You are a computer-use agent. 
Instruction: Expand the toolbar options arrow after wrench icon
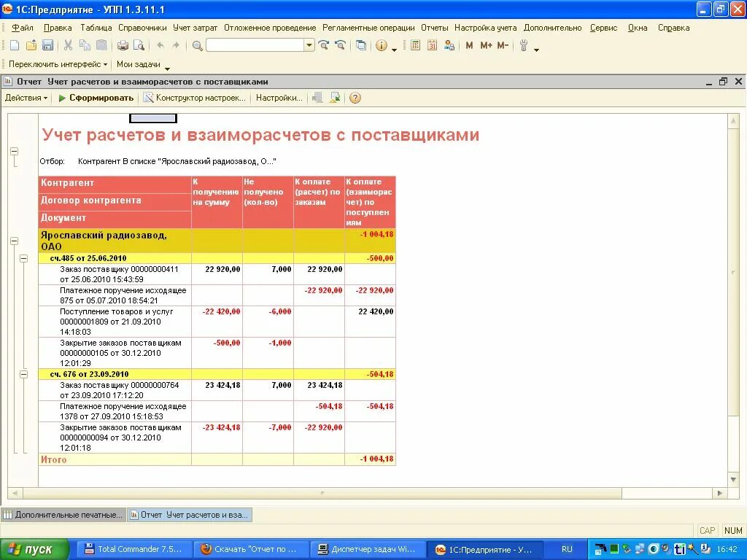536,50
